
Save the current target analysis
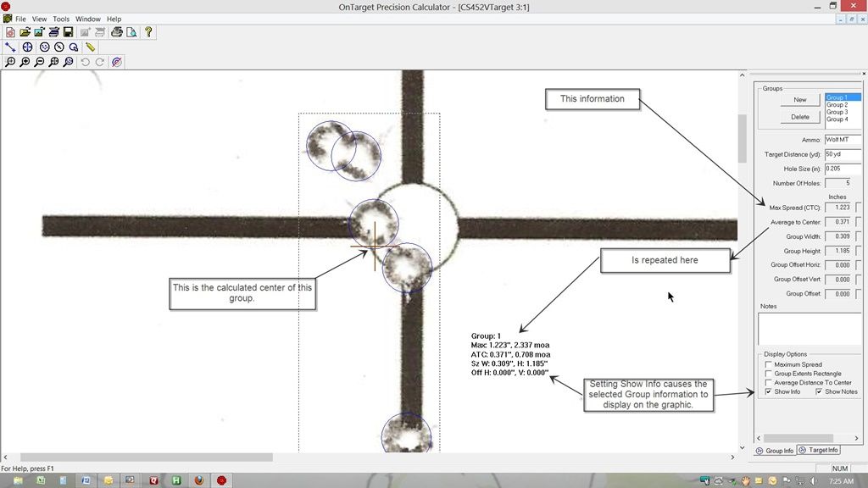69,32
